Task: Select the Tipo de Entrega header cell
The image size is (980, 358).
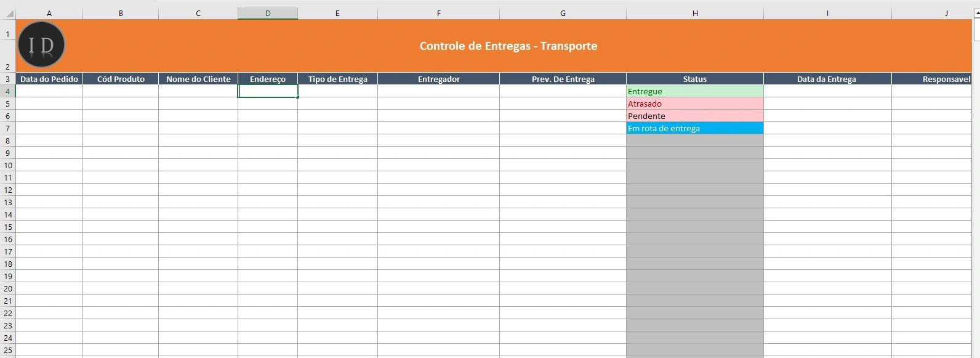Action: (x=337, y=79)
